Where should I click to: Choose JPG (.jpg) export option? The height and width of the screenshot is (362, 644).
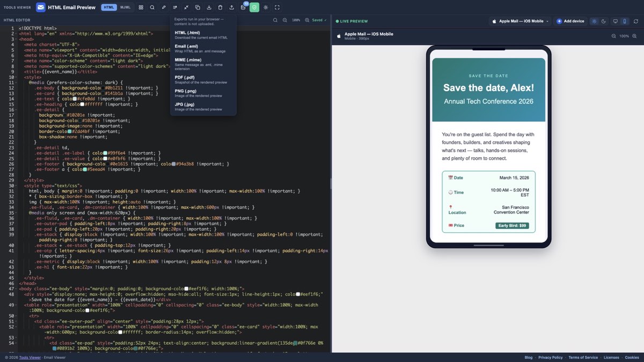pyautogui.click(x=203, y=106)
